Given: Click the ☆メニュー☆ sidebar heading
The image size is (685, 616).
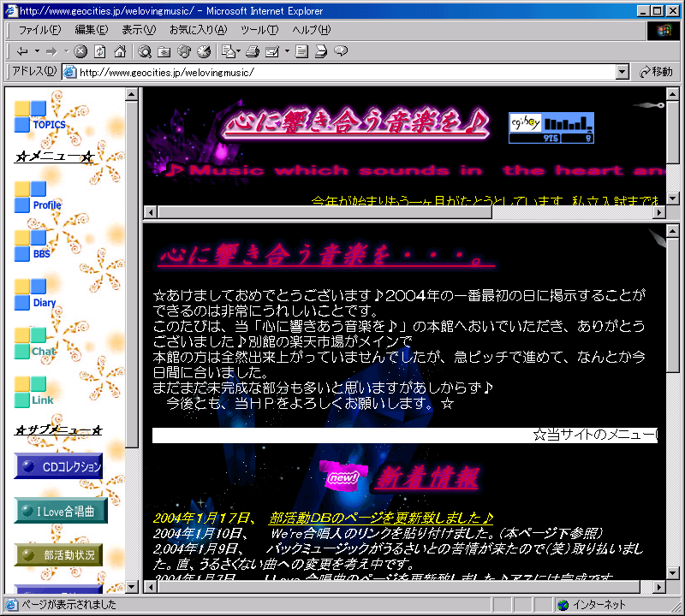Looking at the screenshot, I should coord(55,157).
